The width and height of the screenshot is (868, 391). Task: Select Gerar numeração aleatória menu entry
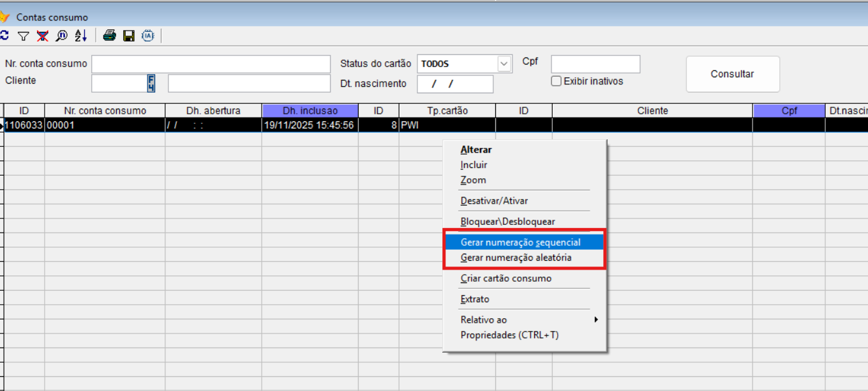(x=516, y=257)
